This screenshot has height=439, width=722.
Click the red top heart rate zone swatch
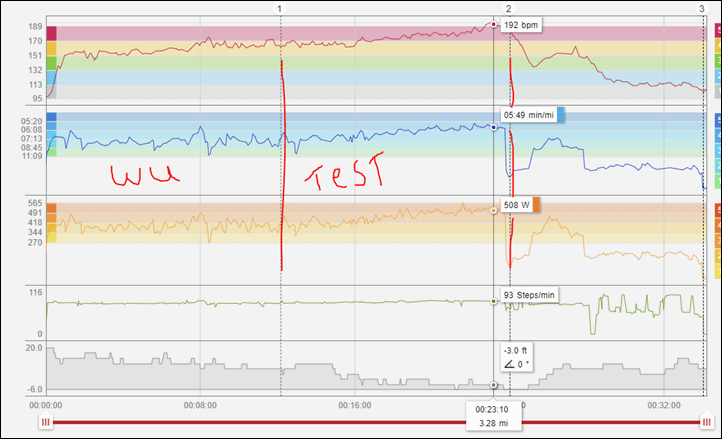[52, 34]
